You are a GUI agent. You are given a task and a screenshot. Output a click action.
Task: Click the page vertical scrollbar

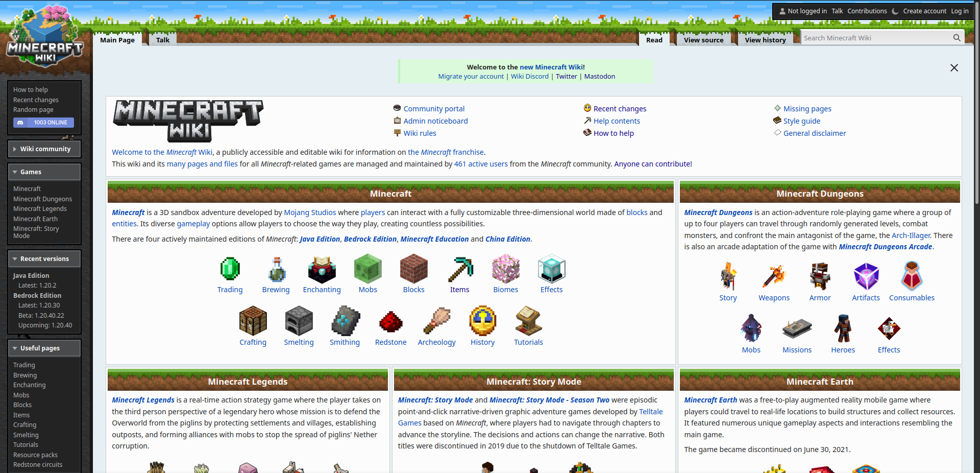[977, 102]
